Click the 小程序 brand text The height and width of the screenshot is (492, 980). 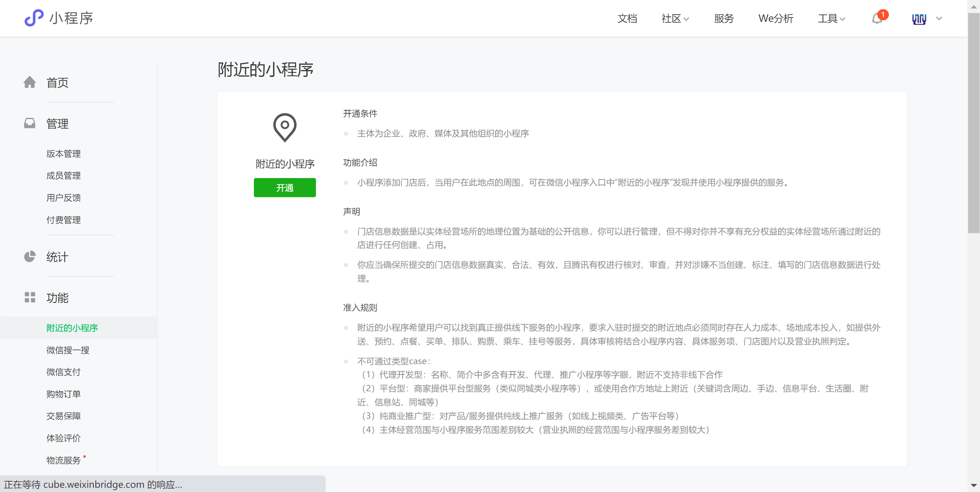pyautogui.click(x=71, y=18)
